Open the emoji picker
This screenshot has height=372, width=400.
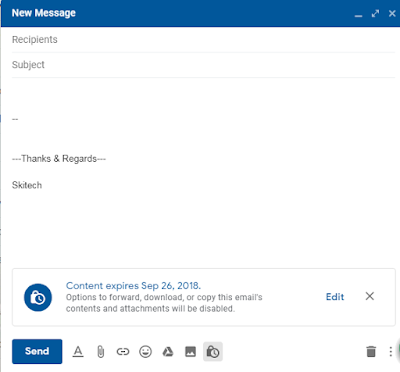pos(145,352)
